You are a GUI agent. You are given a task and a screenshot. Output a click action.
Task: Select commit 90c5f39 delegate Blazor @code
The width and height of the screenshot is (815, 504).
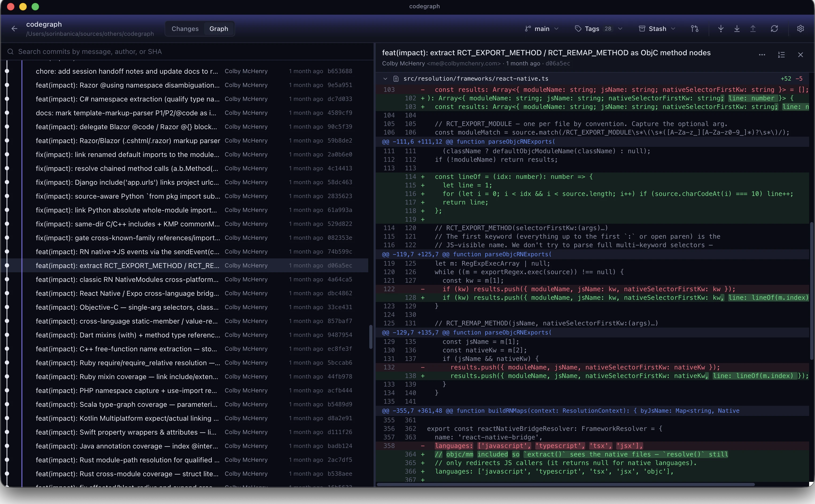coord(184,127)
